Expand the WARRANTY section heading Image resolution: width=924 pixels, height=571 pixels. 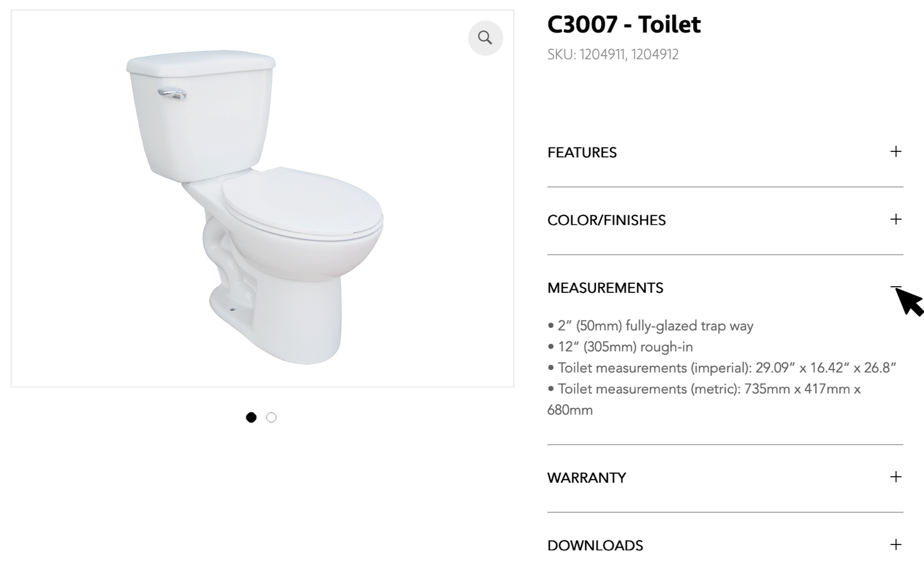(586, 478)
